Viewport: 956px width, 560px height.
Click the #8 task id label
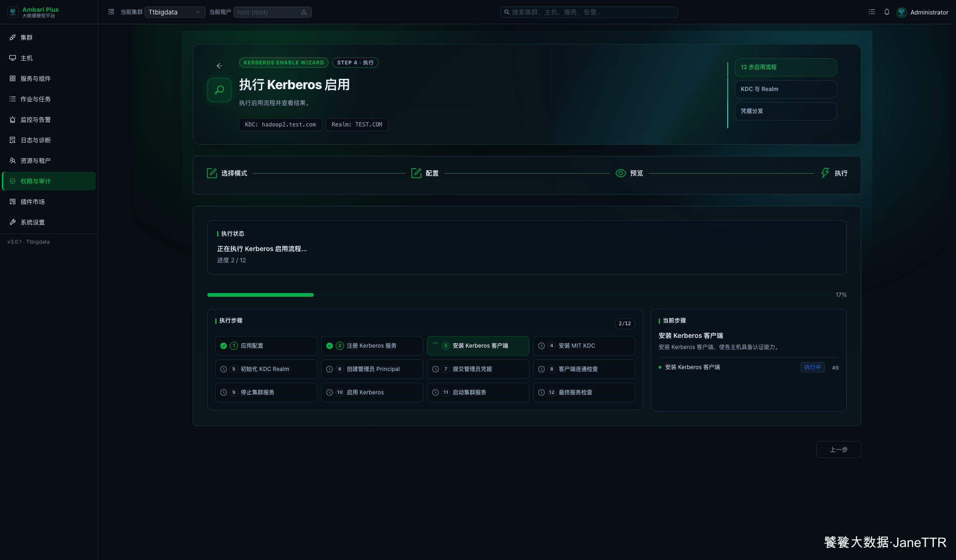click(835, 368)
